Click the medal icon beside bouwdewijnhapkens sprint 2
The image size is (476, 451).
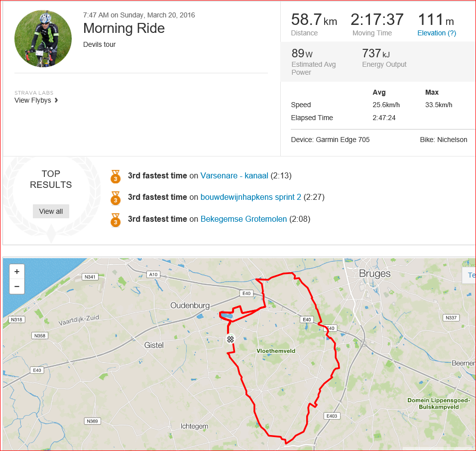[x=116, y=198]
